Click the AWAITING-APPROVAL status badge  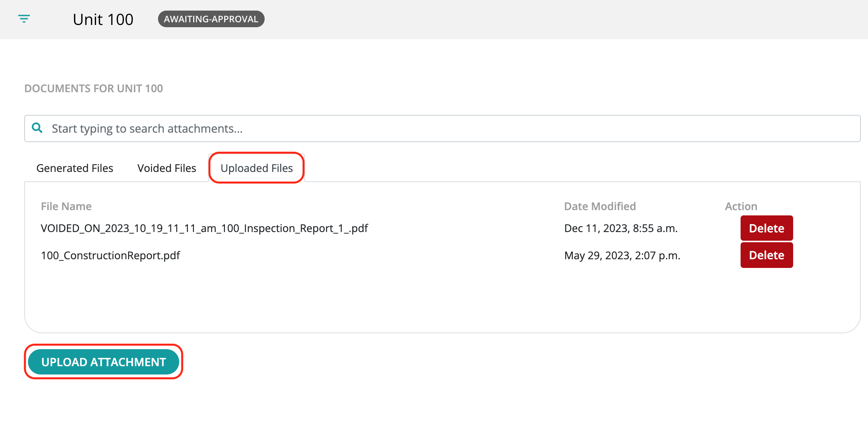click(211, 19)
